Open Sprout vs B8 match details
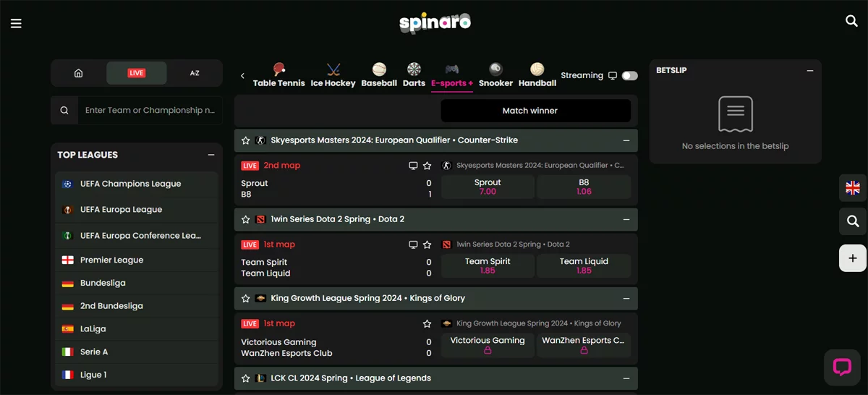This screenshot has height=395, width=868. tap(336, 189)
